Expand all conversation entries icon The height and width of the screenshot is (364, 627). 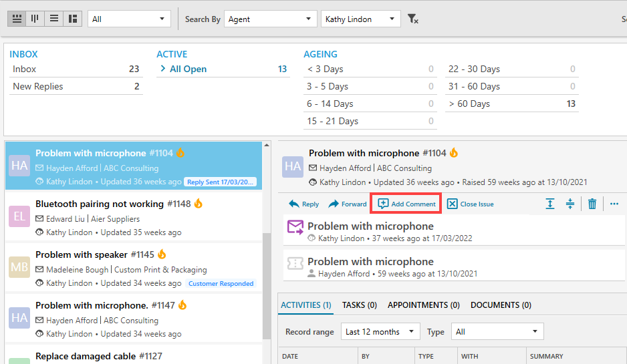point(550,204)
